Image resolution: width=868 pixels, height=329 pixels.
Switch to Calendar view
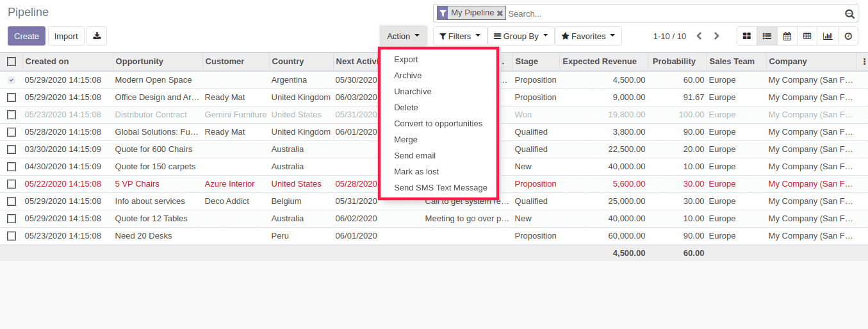tap(787, 36)
